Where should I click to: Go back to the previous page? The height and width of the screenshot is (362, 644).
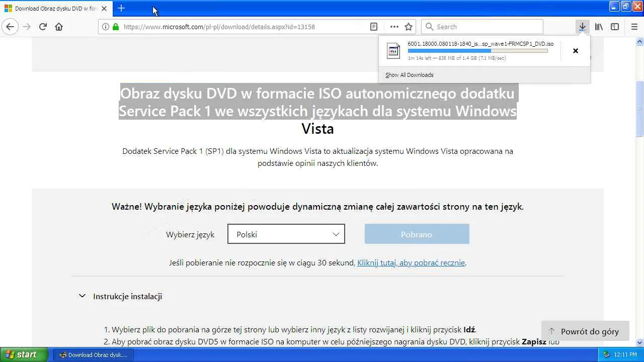[10, 27]
